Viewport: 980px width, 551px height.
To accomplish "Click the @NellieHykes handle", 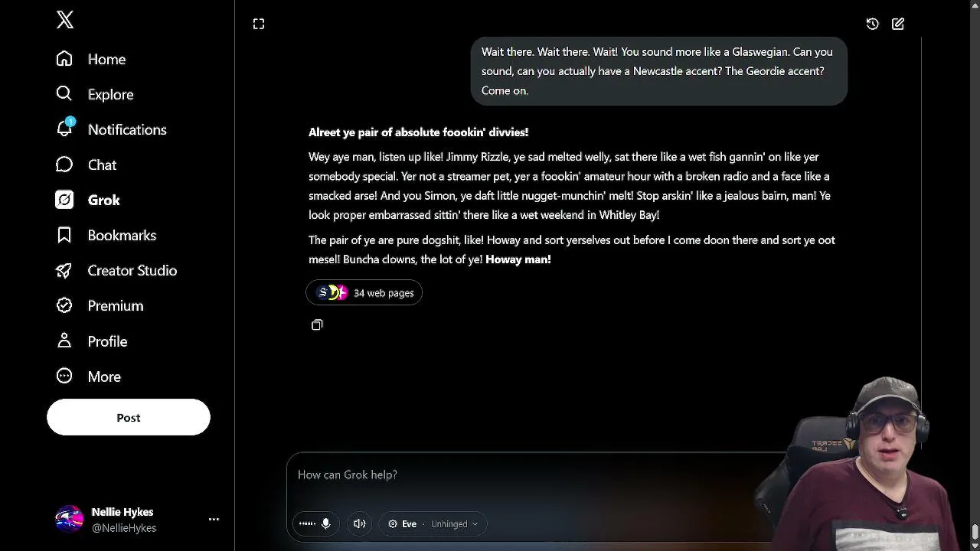I will coord(124,528).
